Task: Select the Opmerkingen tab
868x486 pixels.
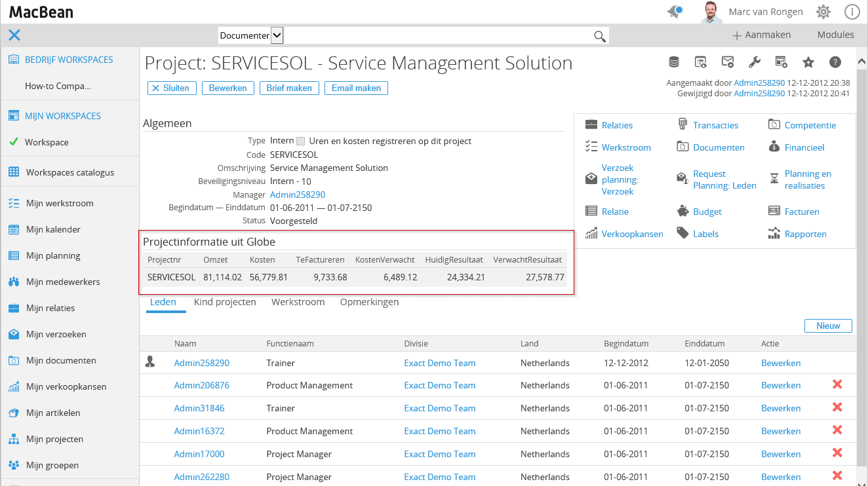Action: pyautogui.click(x=369, y=302)
